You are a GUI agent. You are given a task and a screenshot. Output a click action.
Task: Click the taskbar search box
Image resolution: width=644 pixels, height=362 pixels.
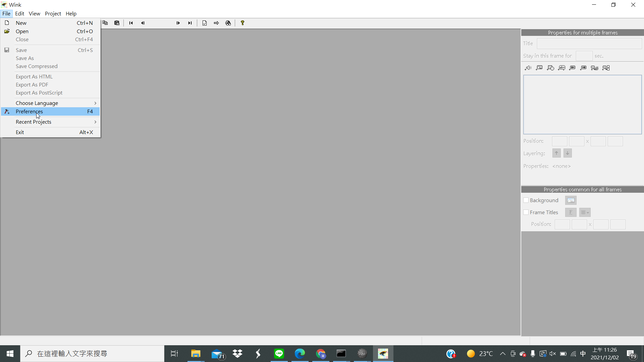coord(92,354)
